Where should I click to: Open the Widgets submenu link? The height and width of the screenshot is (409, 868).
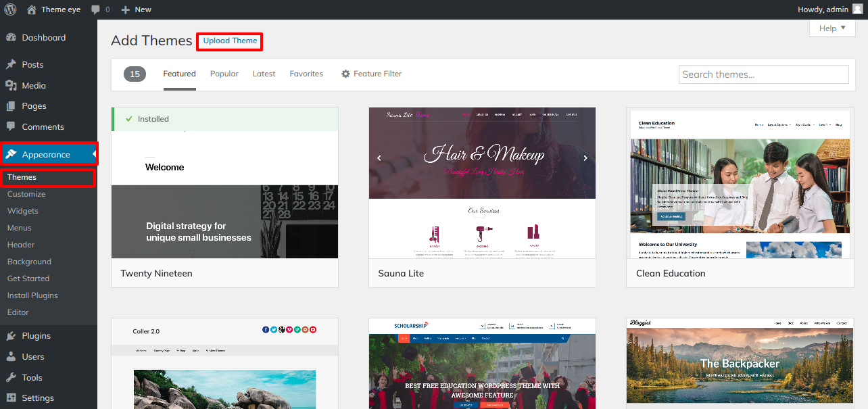[23, 211]
